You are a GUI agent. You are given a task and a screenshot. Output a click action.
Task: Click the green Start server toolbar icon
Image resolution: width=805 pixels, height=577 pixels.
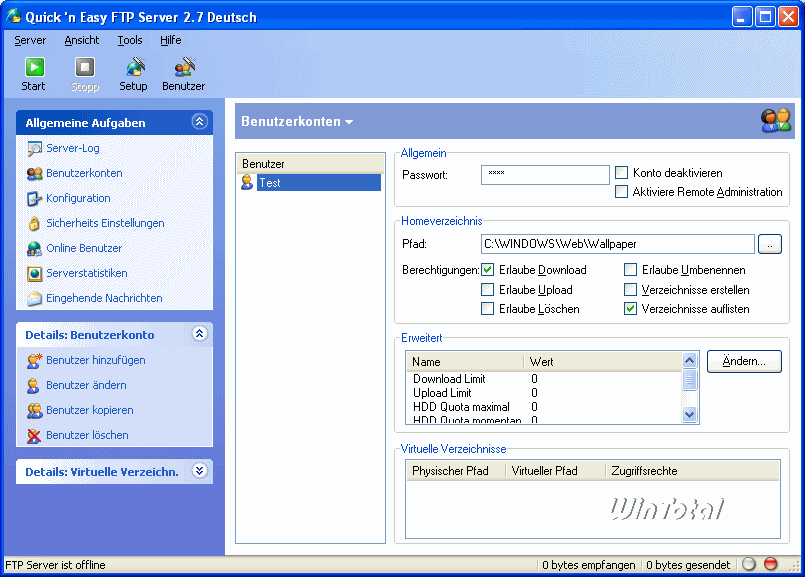tap(34, 68)
